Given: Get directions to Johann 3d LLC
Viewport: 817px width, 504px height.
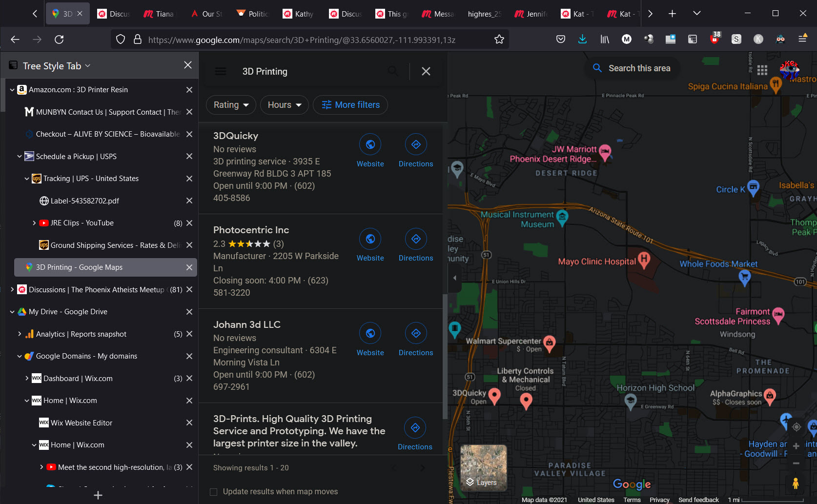Looking at the screenshot, I should coord(416,333).
